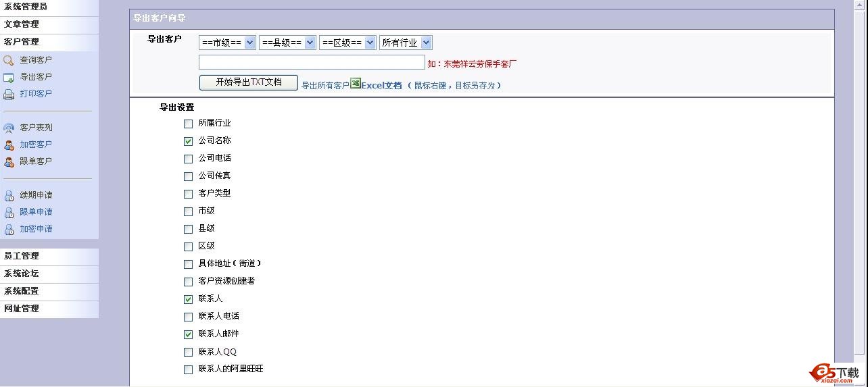
Task: Check the 所属行业 checkbox
Action: (x=189, y=124)
